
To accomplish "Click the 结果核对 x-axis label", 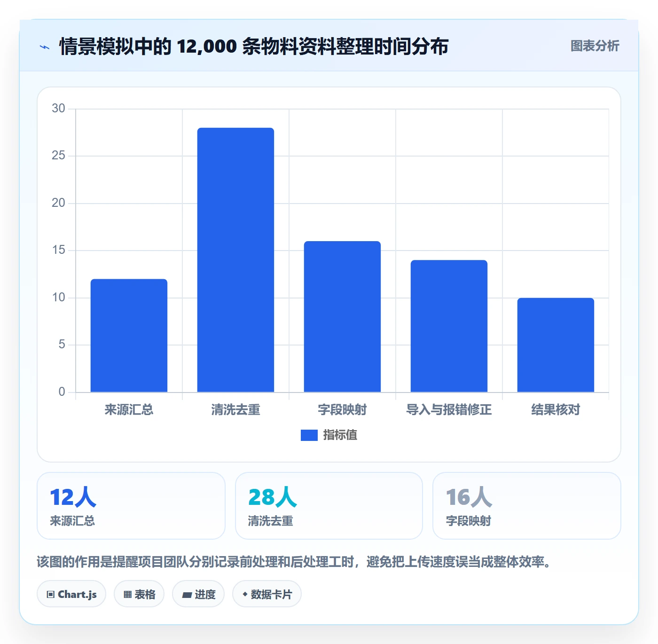I will coord(556,410).
